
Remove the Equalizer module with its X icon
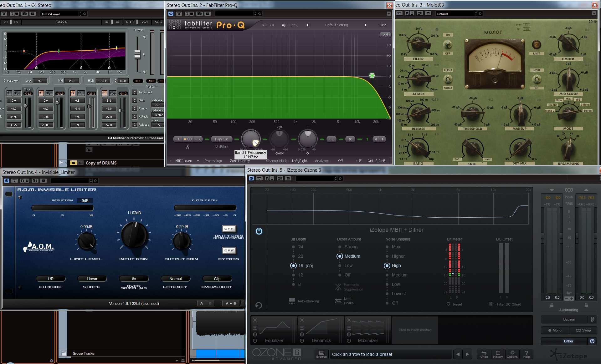coord(255,320)
